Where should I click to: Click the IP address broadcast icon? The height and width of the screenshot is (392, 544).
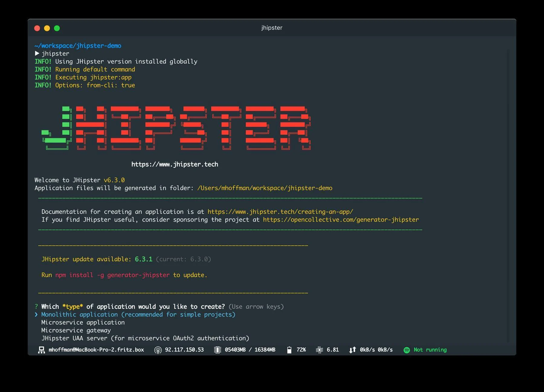(158, 350)
